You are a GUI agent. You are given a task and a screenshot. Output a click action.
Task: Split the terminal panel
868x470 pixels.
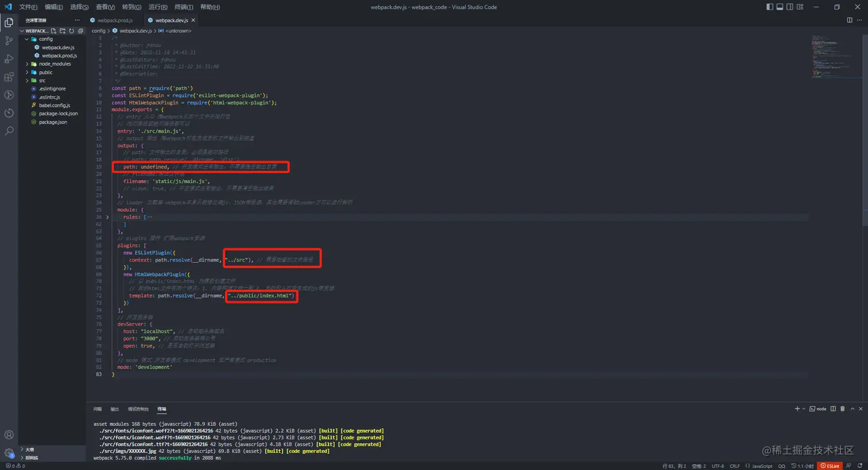pyautogui.click(x=833, y=409)
